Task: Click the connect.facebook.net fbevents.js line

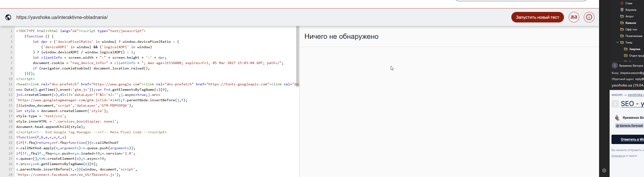Action: (68, 175)
